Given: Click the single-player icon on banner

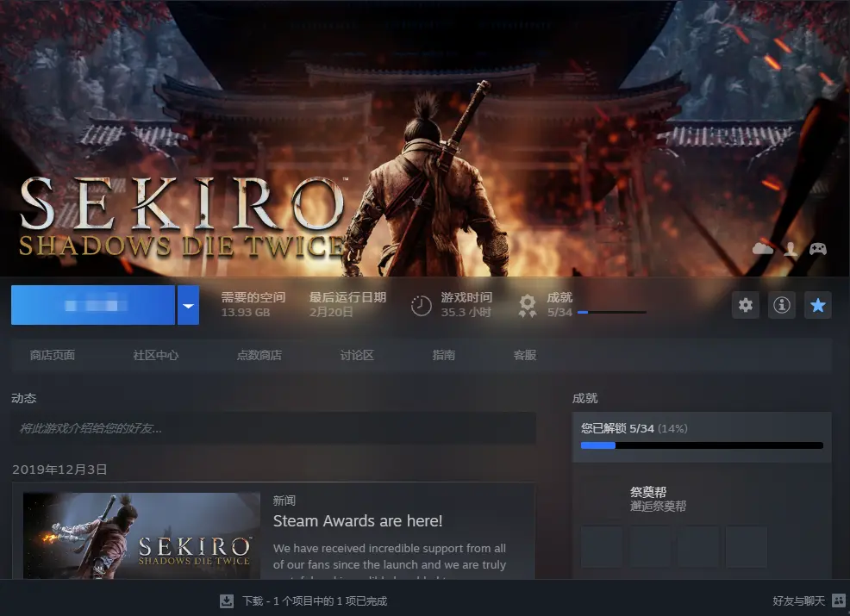Looking at the screenshot, I should (791, 249).
